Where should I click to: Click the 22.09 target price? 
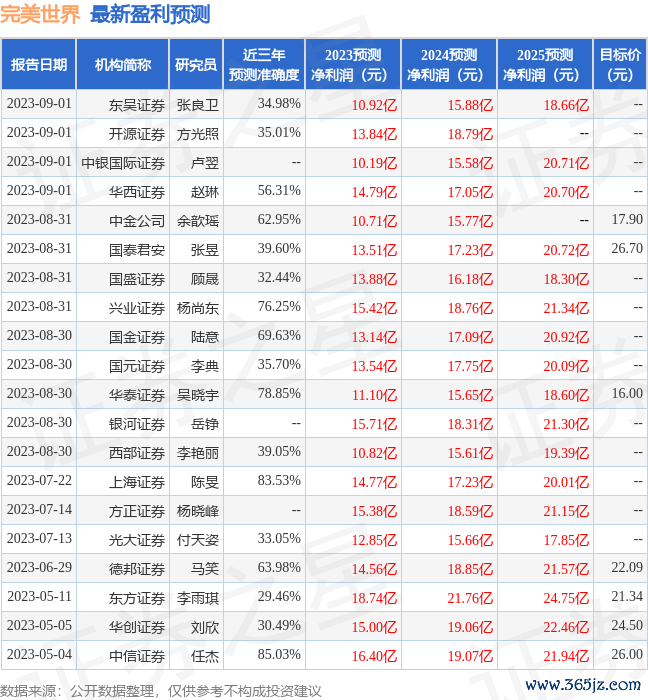(x=627, y=567)
